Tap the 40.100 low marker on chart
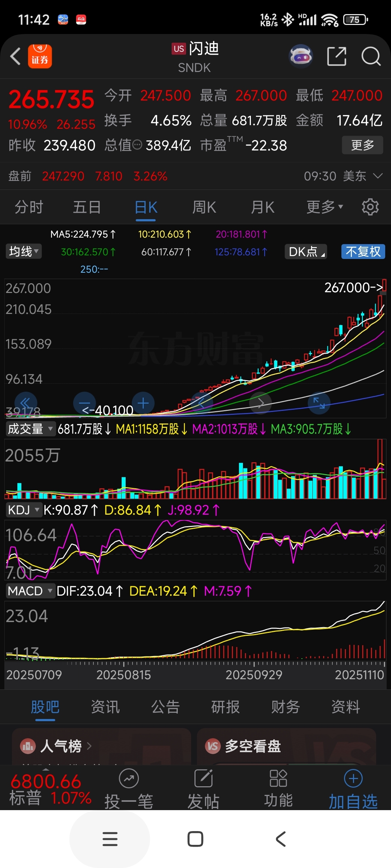The width and height of the screenshot is (391, 868). pos(108,410)
